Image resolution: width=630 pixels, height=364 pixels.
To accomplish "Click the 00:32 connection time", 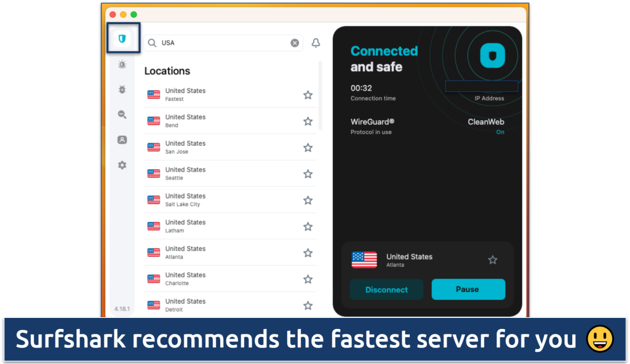I will pos(361,88).
